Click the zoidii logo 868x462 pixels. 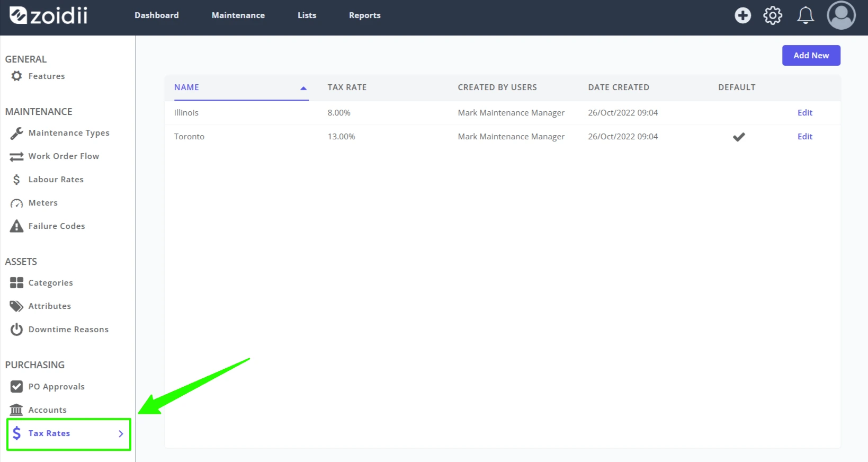click(x=49, y=15)
